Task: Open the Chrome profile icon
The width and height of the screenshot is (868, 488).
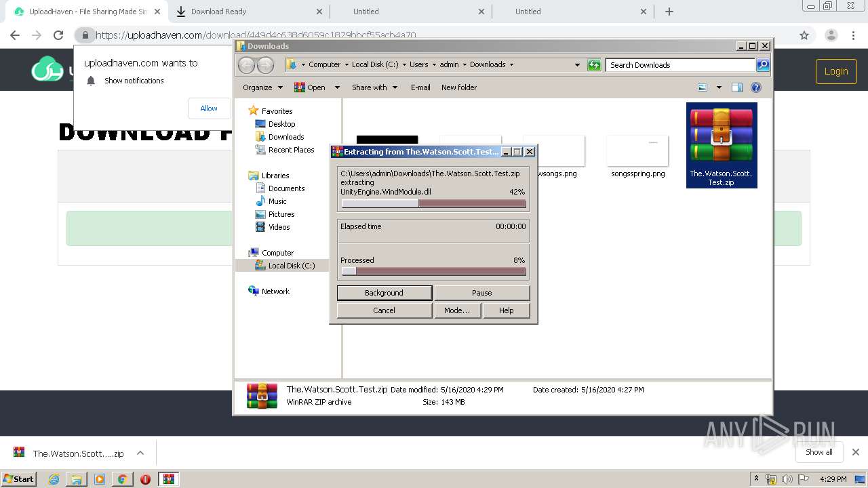Action: 831,35
